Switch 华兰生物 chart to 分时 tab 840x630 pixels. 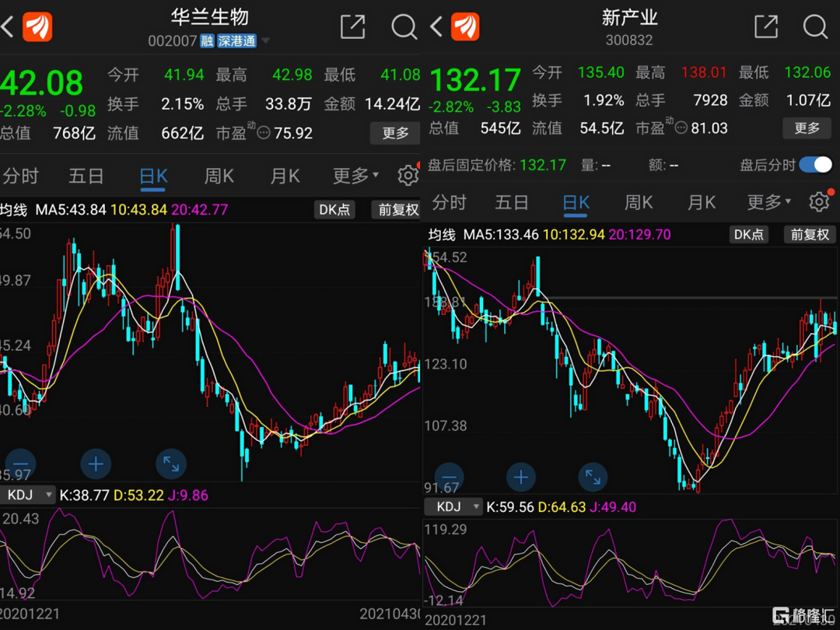[x=20, y=176]
